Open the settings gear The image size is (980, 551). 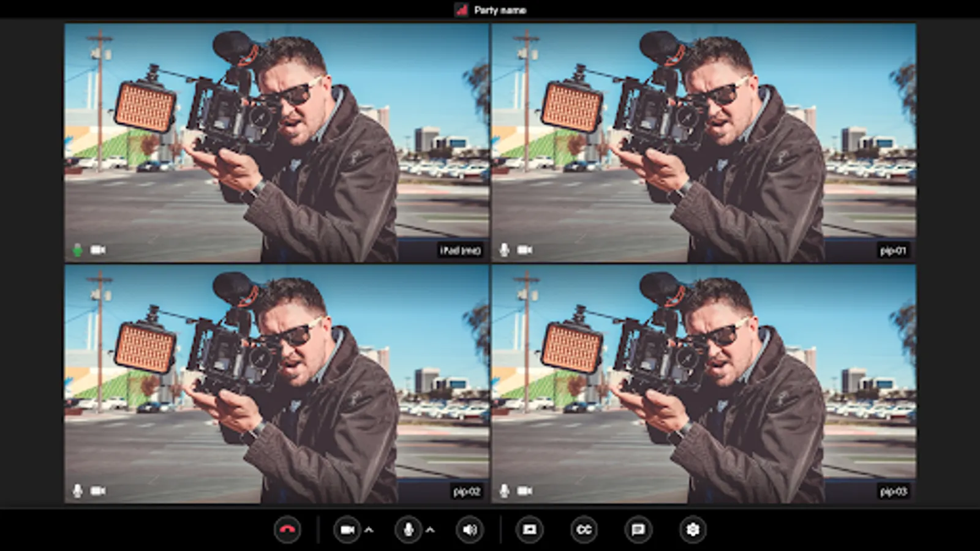coord(693,530)
